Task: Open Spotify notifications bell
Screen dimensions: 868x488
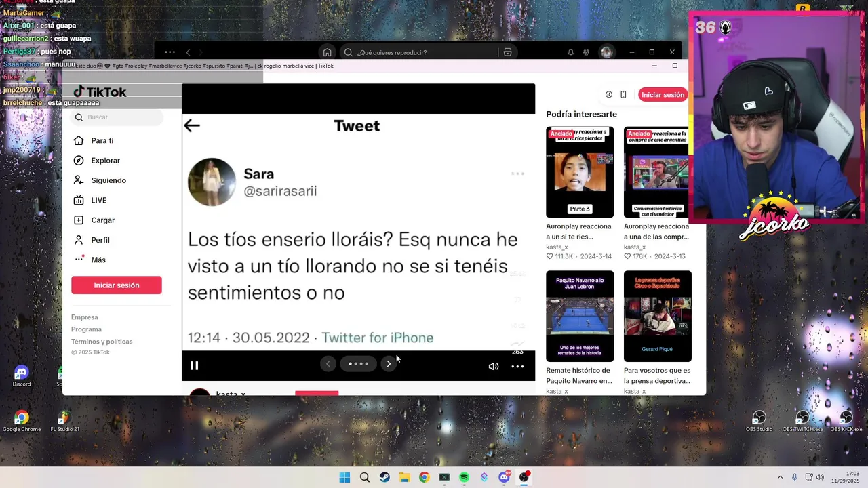Action: coord(570,52)
